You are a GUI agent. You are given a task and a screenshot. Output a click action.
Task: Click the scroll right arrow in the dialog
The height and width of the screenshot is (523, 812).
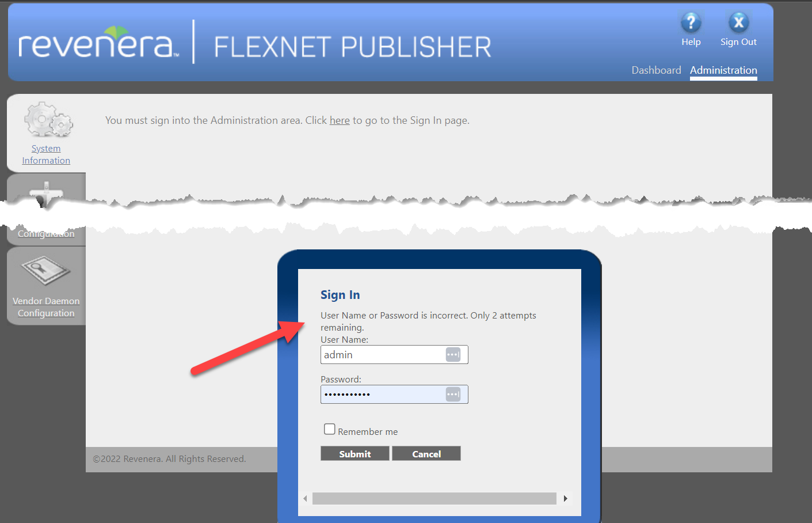(566, 498)
